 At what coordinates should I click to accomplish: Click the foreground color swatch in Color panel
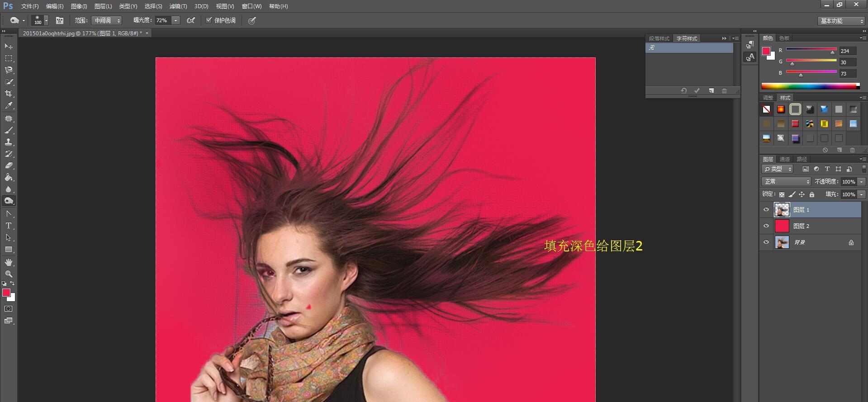[x=766, y=51]
